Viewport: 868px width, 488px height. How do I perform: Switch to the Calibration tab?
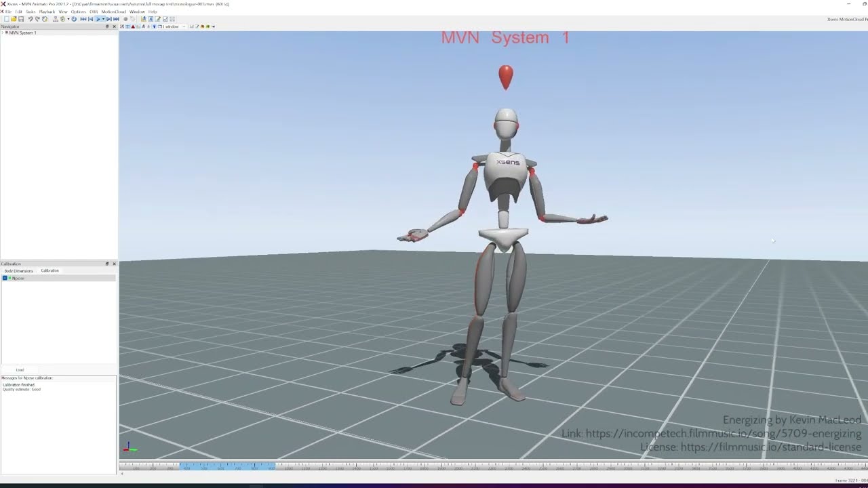50,270
